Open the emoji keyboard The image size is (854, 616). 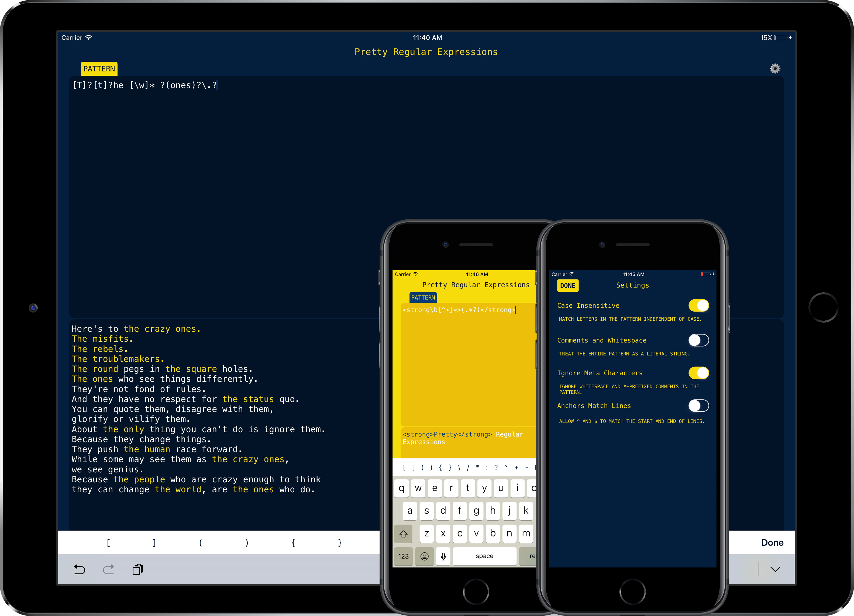coord(424,556)
